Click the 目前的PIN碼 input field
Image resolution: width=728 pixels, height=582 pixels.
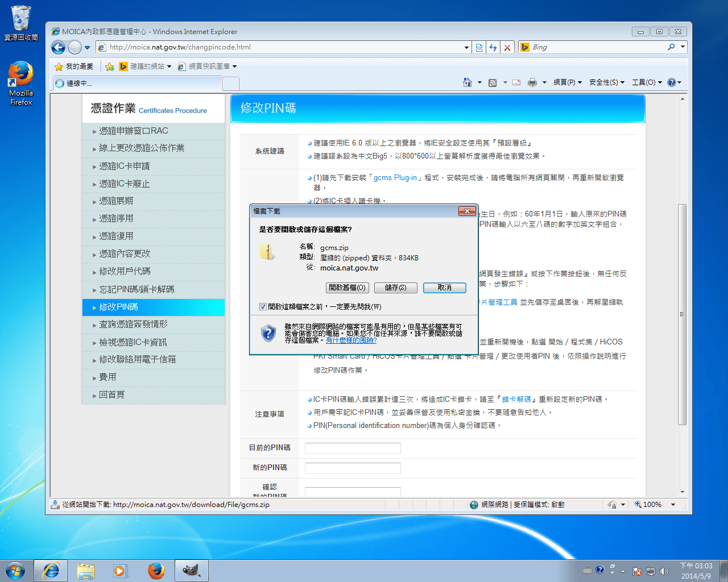tap(353, 448)
